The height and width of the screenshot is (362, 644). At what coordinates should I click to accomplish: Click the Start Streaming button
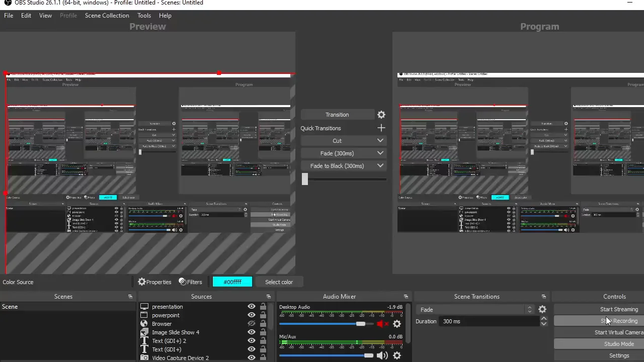click(x=599, y=309)
